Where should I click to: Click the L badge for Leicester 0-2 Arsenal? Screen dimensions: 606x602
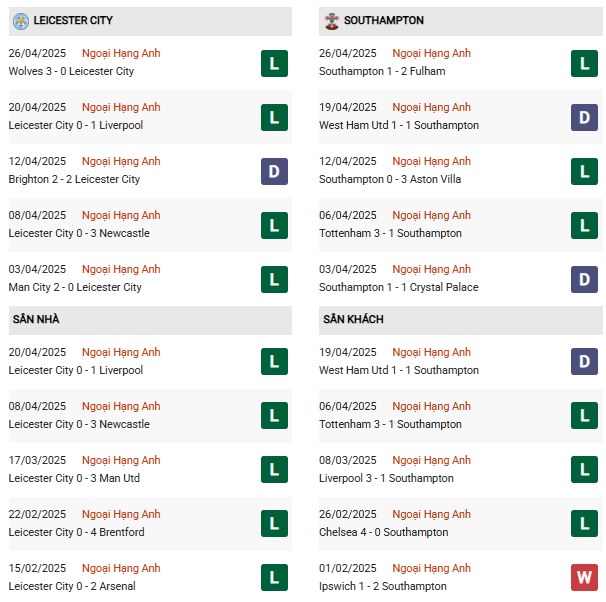[274, 577]
